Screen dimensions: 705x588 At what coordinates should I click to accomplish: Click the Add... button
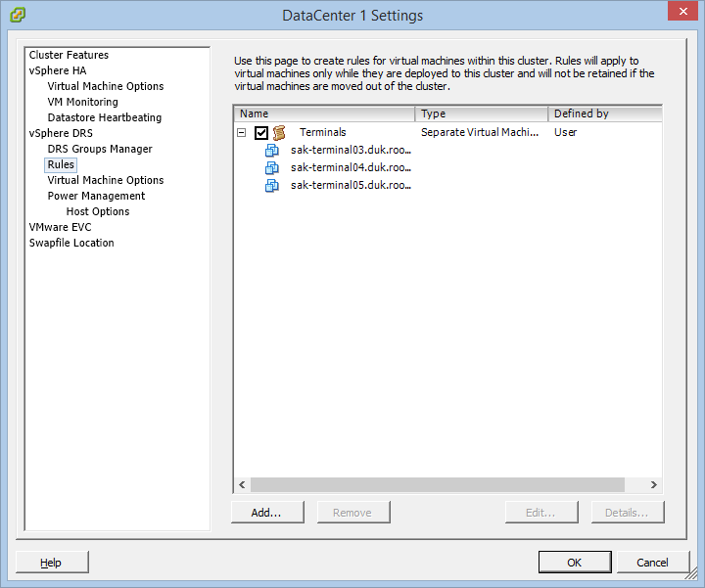(x=267, y=513)
